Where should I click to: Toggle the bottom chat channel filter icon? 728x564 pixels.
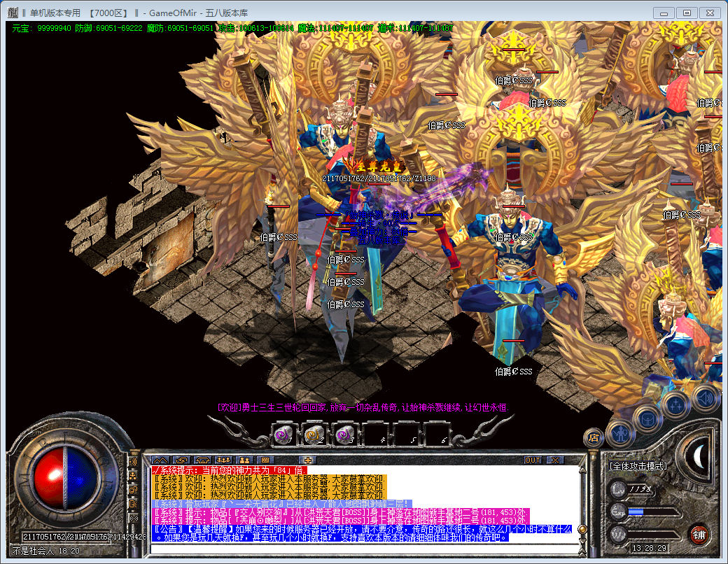[x=133, y=518]
